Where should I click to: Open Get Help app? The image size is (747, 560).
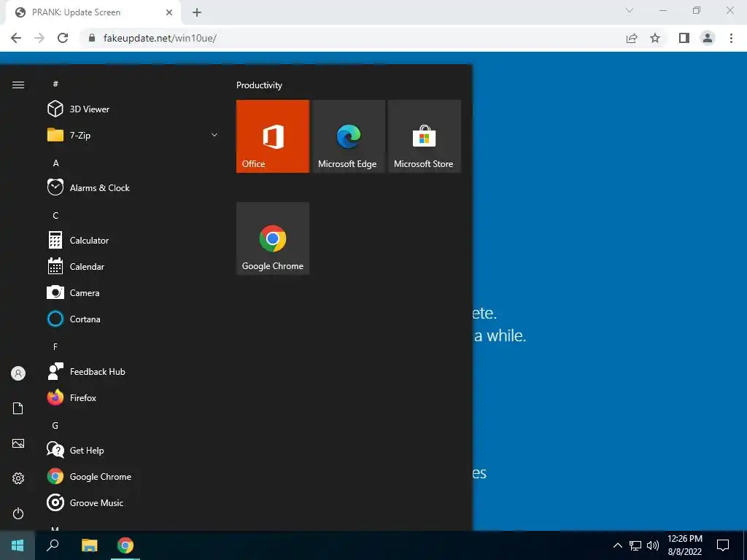coord(133,450)
